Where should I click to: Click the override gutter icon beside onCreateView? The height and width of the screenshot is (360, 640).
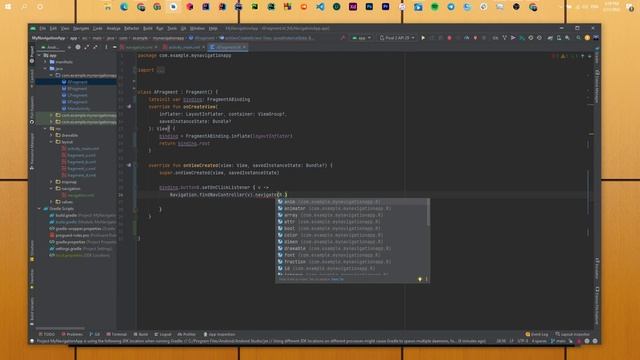tap(129, 107)
